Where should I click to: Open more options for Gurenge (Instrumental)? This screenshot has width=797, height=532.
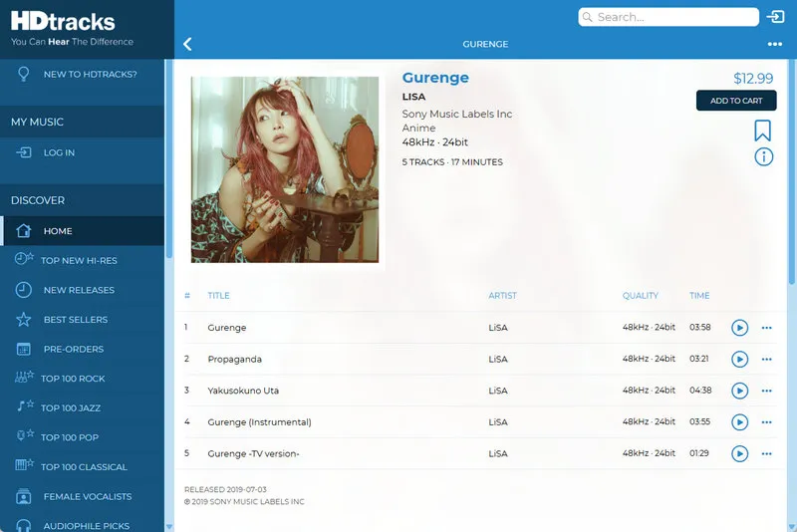point(766,422)
